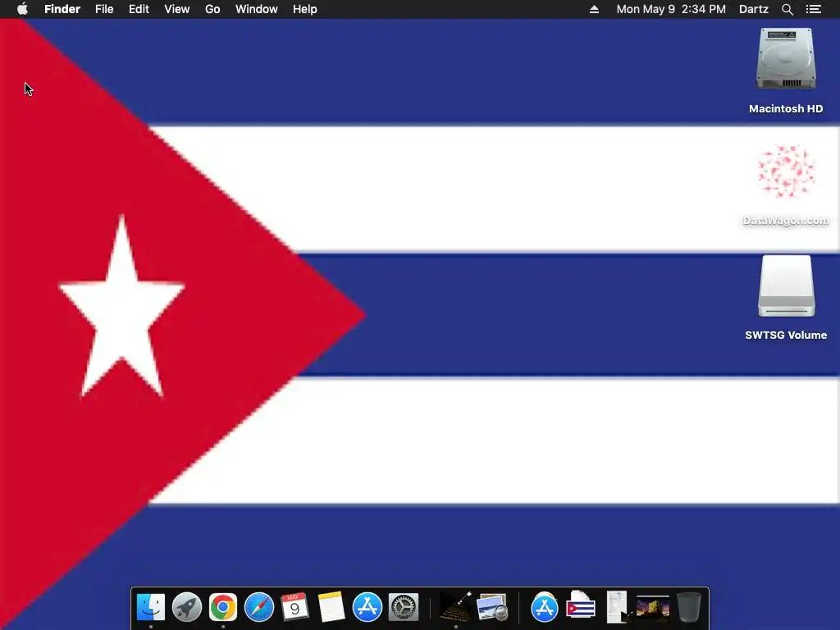The width and height of the screenshot is (840, 630).
Task: Launch Google Chrome from the Dock
Action: (x=223, y=608)
